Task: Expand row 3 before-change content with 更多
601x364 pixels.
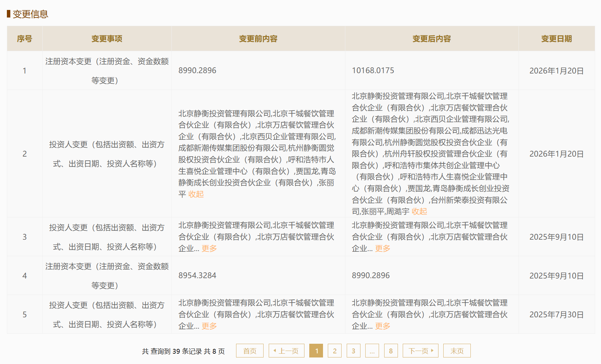Action: [x=209, y=248]
